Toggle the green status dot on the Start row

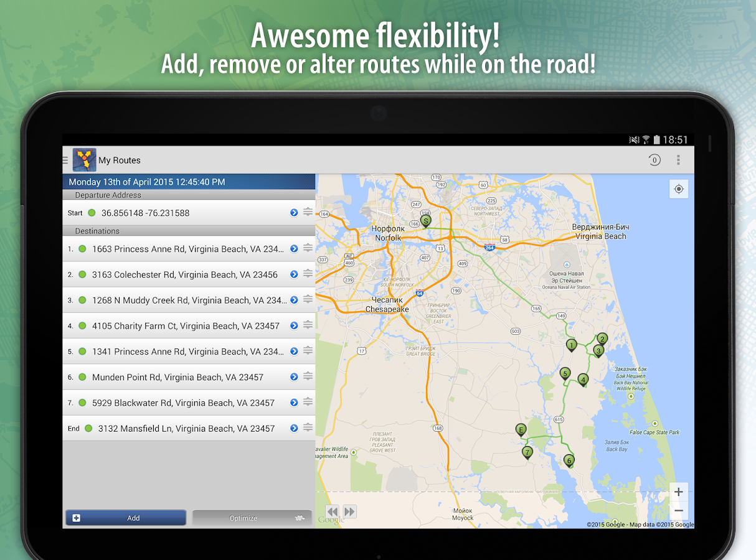(x=92, y=212)
